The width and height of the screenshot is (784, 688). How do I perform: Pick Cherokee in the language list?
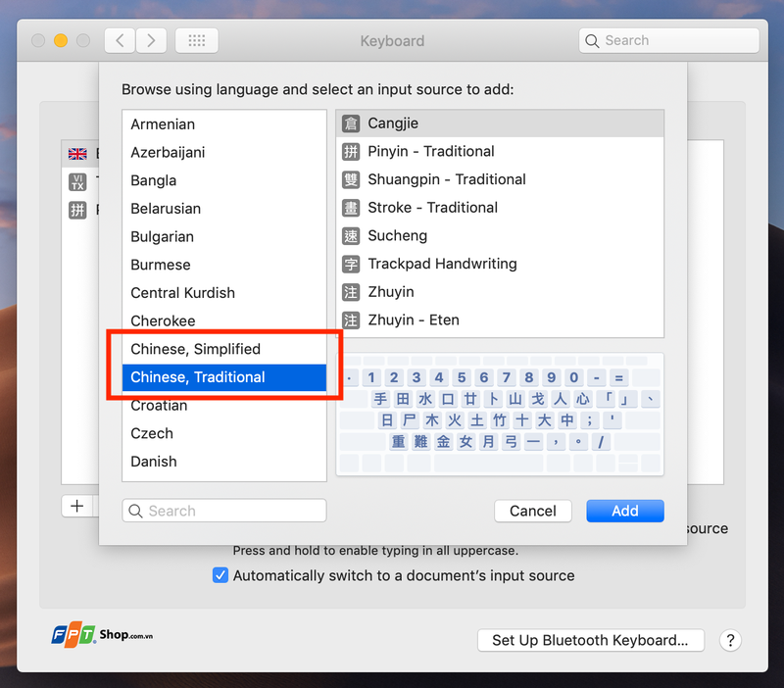(224, 320)
